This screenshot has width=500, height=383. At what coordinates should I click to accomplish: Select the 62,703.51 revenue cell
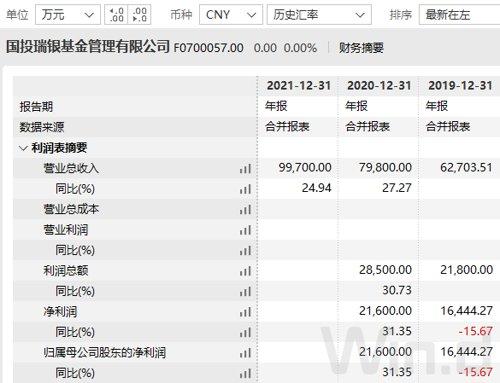(466, 167)
